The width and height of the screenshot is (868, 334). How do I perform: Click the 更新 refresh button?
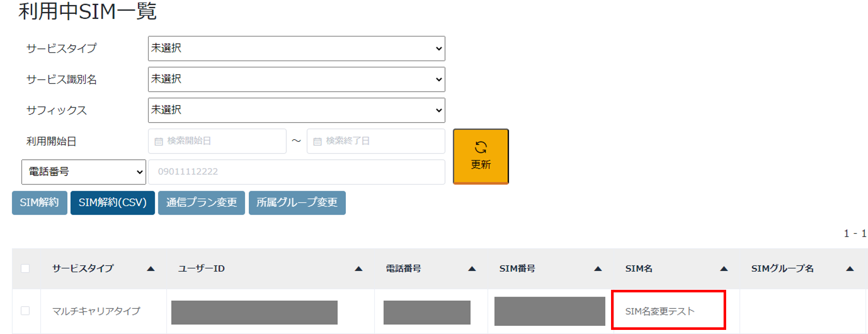pos(481,156)
